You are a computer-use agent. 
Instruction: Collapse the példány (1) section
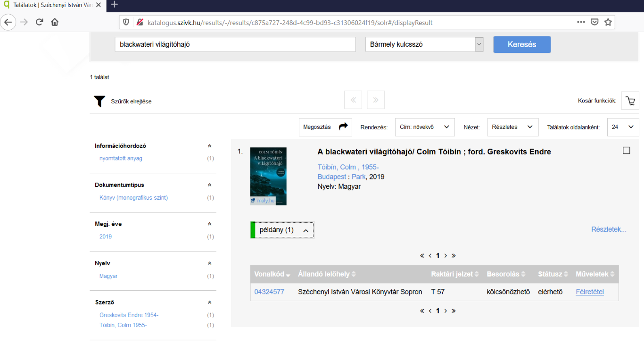(x=282, y=230)
